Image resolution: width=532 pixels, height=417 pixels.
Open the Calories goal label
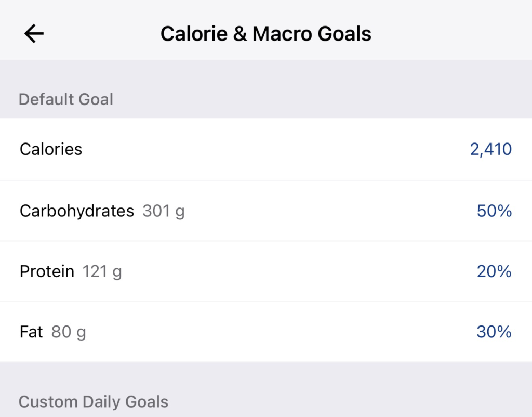click(x=51, y=149)
